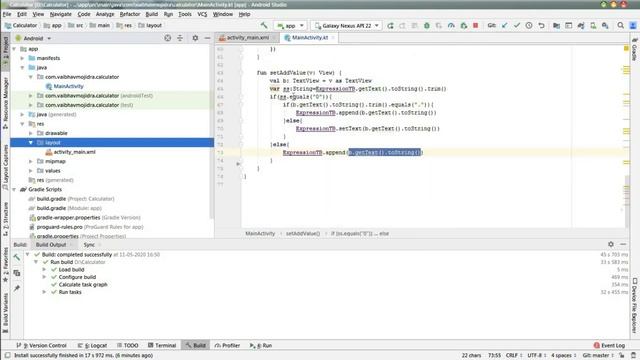Open the app run configuration dropdown
The height and width of the screenshot is (360, 640).
pos(290,25)
